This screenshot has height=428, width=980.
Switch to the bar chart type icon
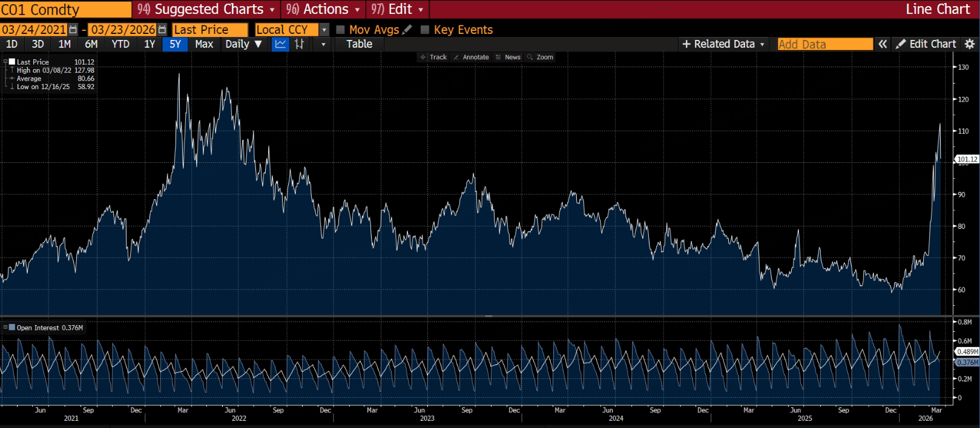click(x=299, y=44)
